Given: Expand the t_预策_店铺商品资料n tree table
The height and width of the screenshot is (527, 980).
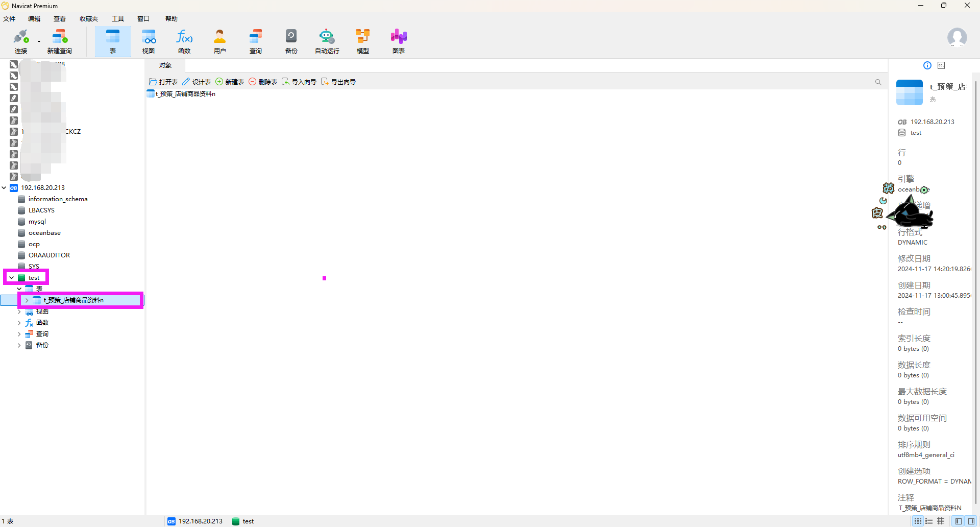Looking at the screenshot, I should 27,300.
